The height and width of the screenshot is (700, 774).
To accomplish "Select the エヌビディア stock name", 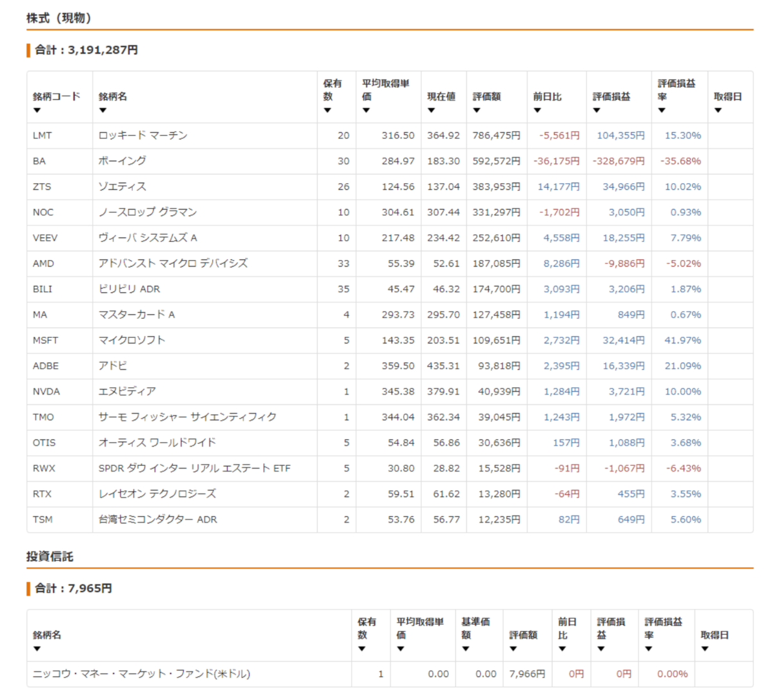I will 127,392.
